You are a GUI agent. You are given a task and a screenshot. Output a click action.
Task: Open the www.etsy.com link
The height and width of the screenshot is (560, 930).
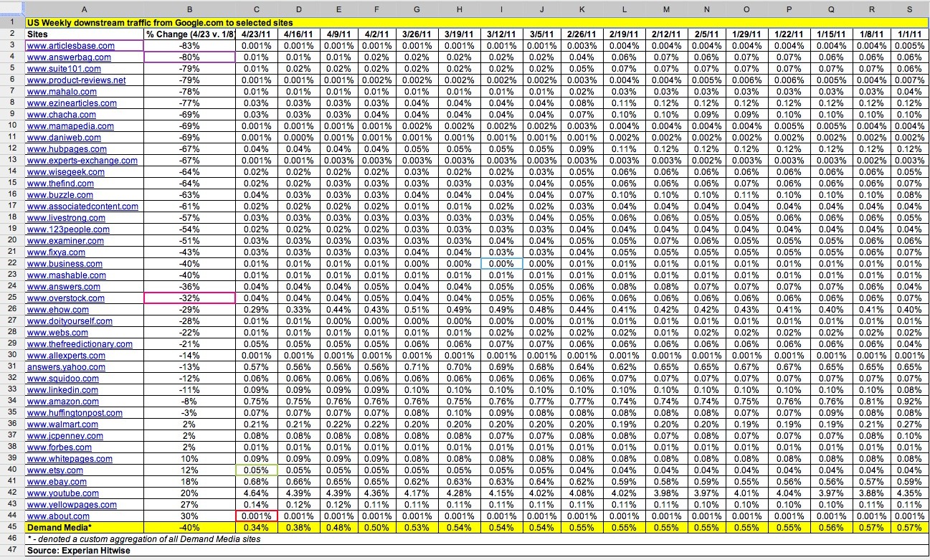(55, 470)
